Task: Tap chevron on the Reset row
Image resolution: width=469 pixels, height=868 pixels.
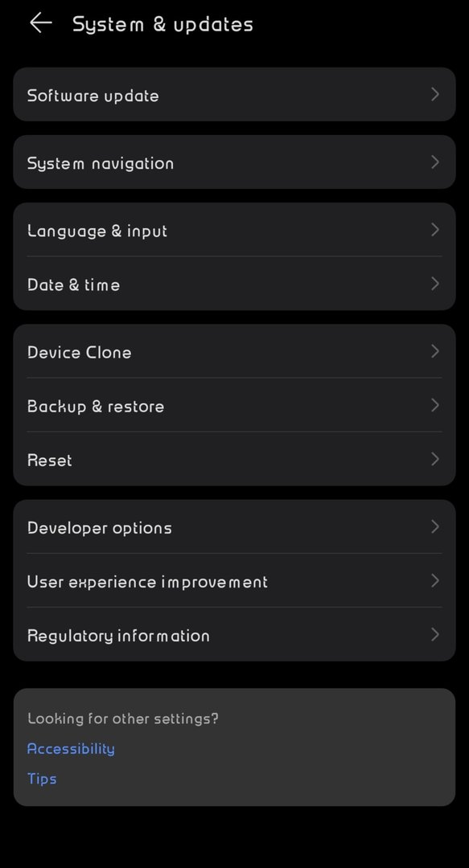Action: click(x=435, y=459)
